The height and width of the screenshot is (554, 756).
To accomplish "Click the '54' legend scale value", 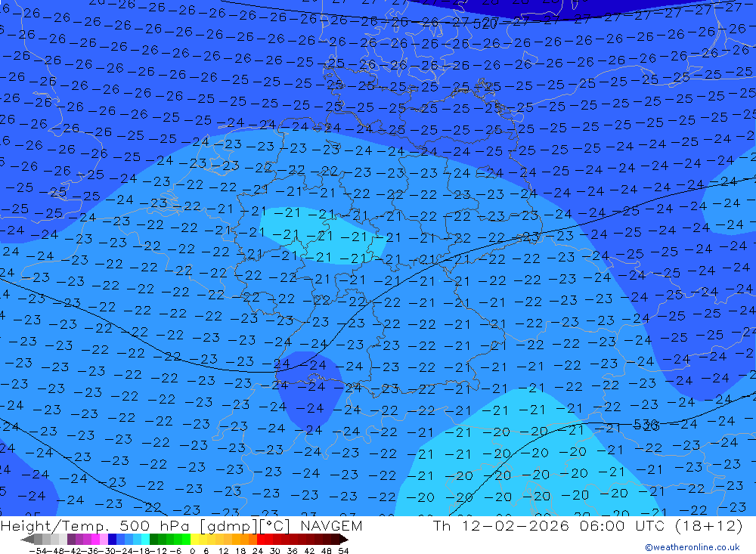I will (x=343, y=551).
